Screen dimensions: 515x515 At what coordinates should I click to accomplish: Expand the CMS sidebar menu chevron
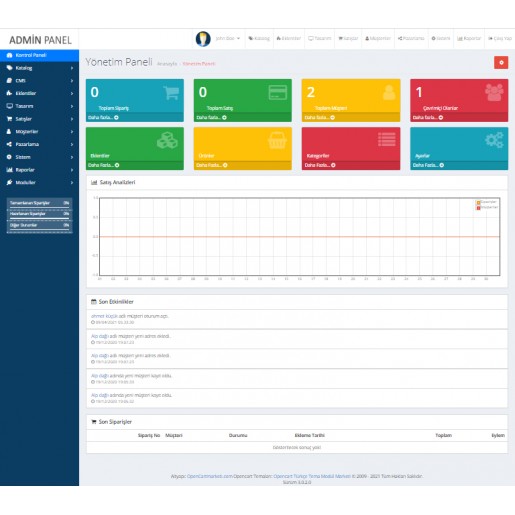tap(72, 81)
